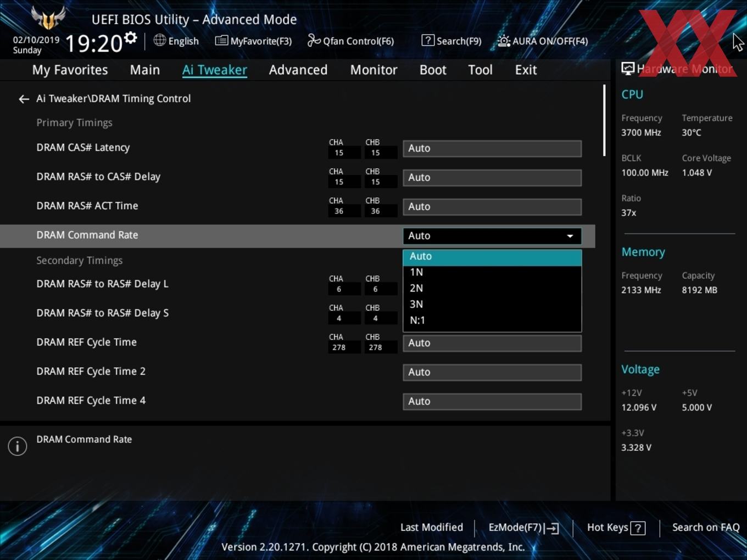747x560 pixels.
Task: Click memory frequency 2133 MHz
Action: [x=641, y=290]
